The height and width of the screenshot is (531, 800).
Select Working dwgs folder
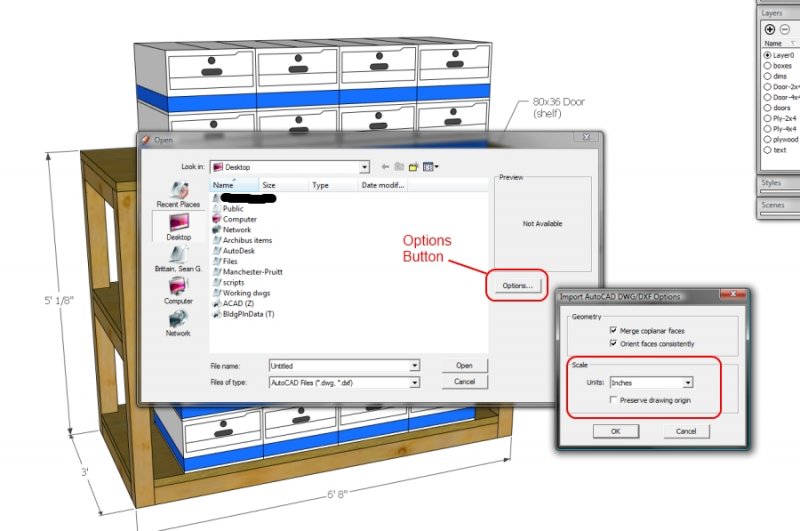pos(241,293)
